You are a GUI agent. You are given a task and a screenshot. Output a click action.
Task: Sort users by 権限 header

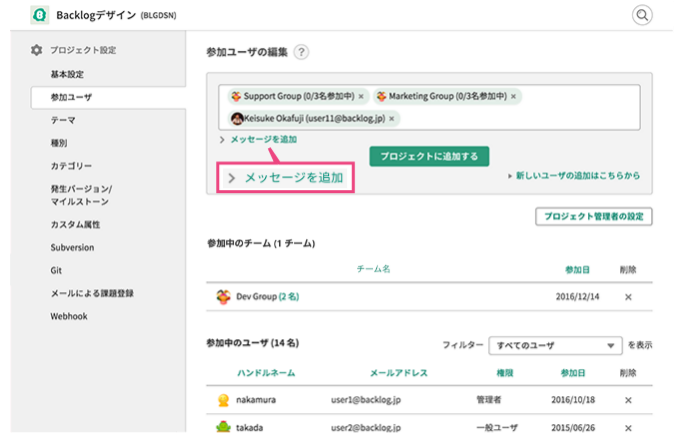coord(505,373)
